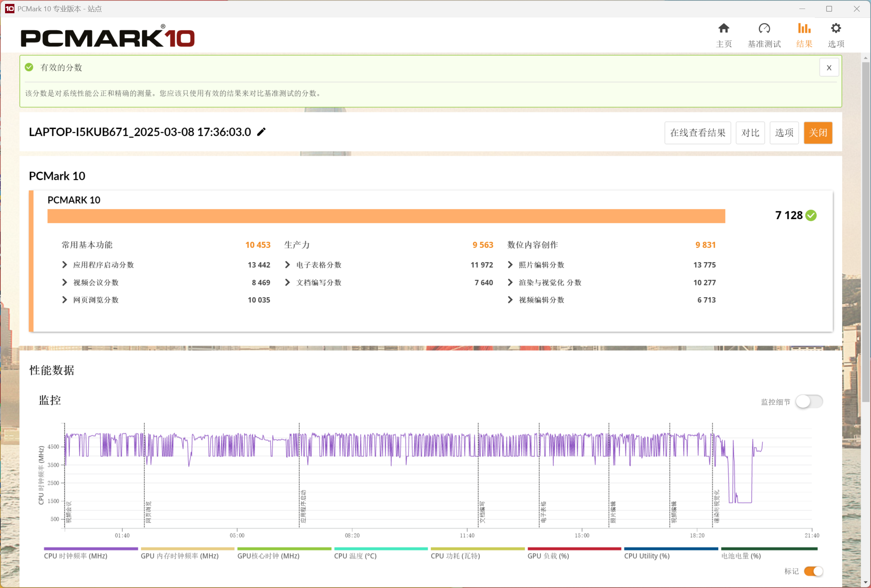871x588 pixels.
Task: Maximize the PCMark 10 window
Action: coord(829,9)
